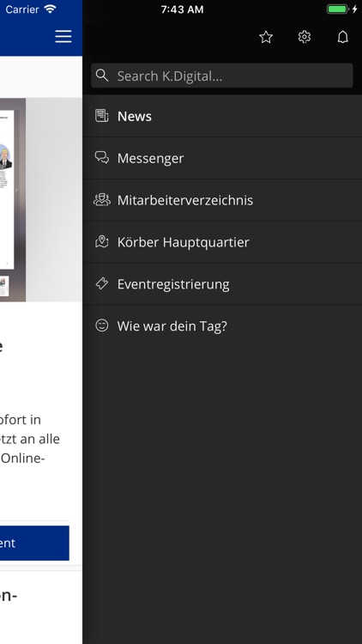Screen dimensions: 362x644
Task: Open settings via the gear icon
Action: click(305, 37)
